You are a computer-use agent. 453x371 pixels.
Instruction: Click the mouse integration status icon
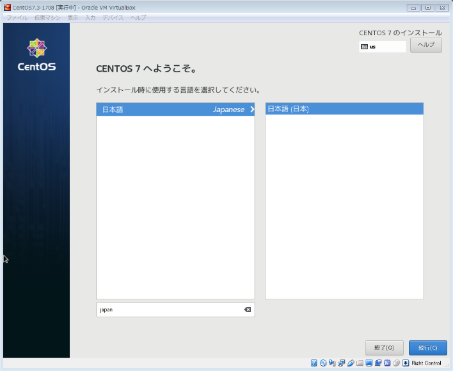396,363
